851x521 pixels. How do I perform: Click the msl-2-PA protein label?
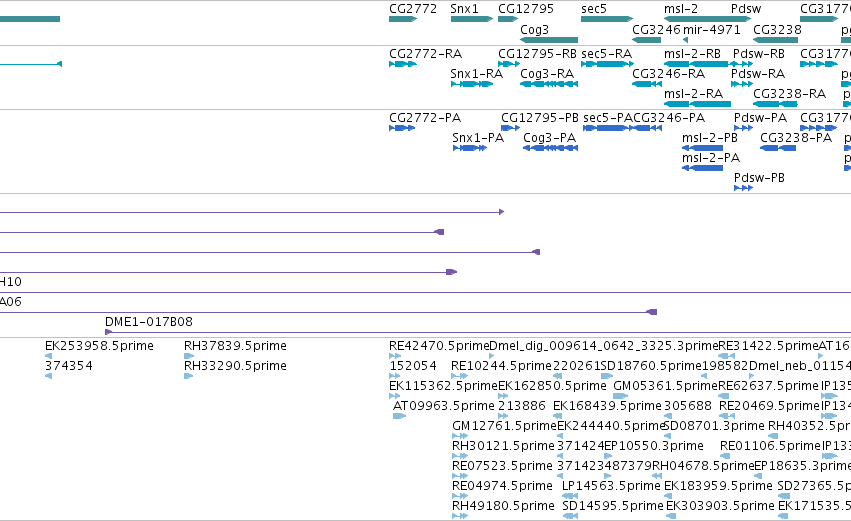[711, 158]
